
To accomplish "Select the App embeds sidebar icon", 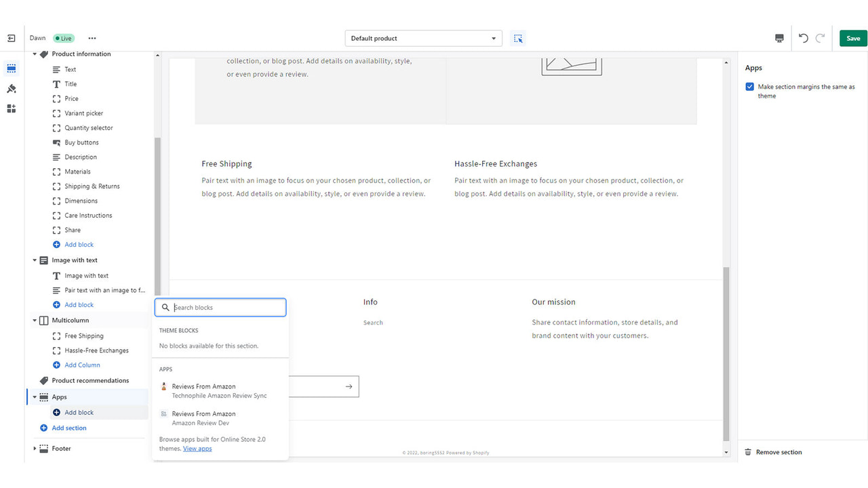I will pos(11,108).
